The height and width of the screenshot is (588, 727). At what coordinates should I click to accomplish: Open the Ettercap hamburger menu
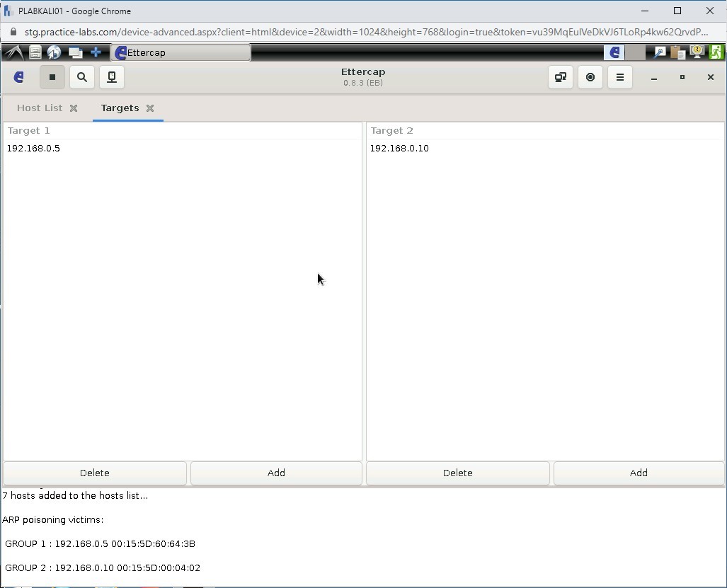click(x=619, y=77)
